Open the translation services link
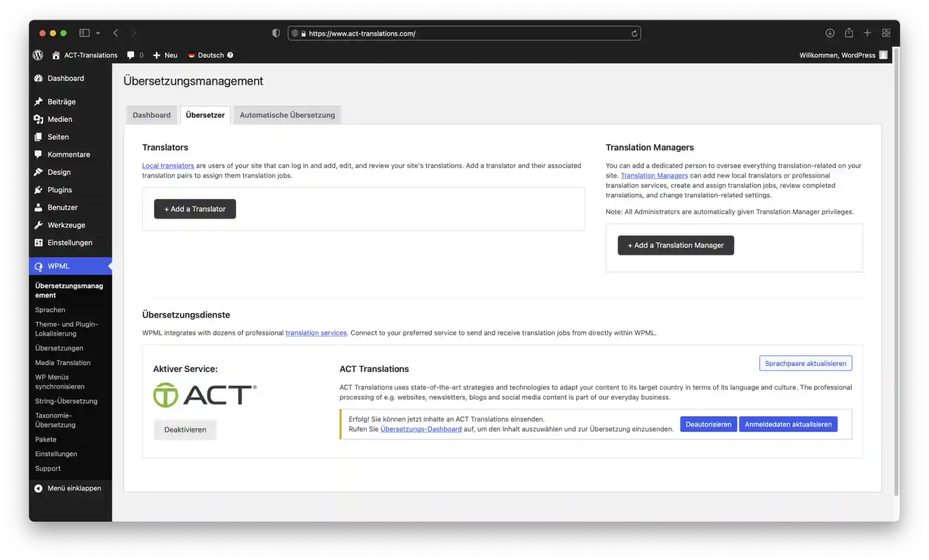 [316, 333]
